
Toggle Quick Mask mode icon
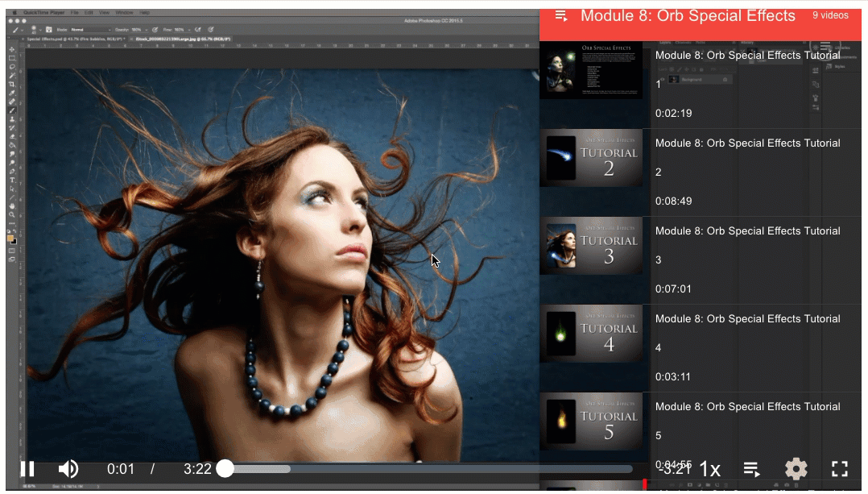pyautogui.click(x=11, y=251)
